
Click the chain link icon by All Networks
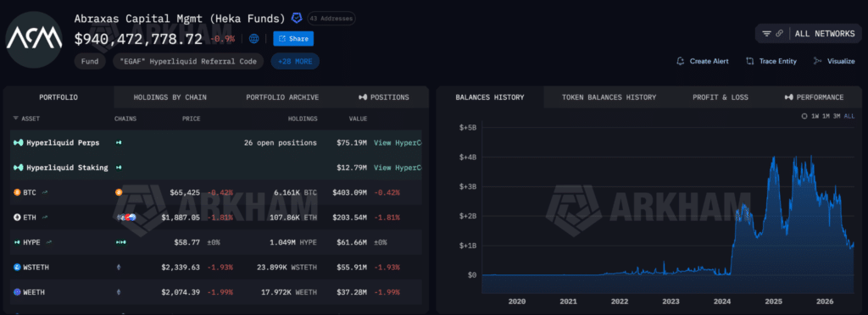(x=780, y=34)
